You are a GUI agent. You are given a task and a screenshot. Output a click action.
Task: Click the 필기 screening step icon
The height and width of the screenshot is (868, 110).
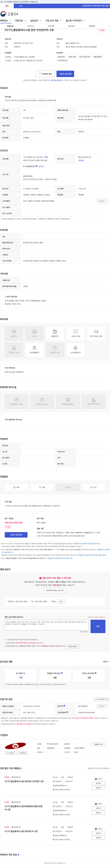coord(68,487)
